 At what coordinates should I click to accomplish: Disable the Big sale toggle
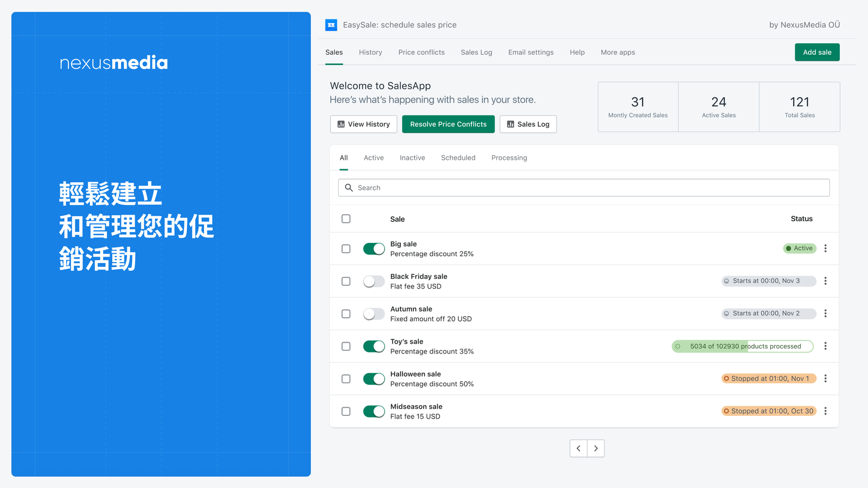[374, 249]
